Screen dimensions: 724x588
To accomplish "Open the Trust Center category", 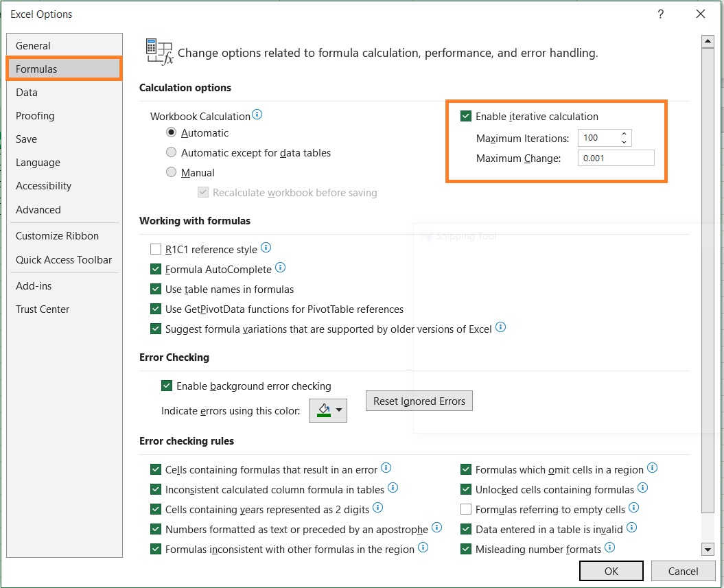I will [x=65, y=309].
